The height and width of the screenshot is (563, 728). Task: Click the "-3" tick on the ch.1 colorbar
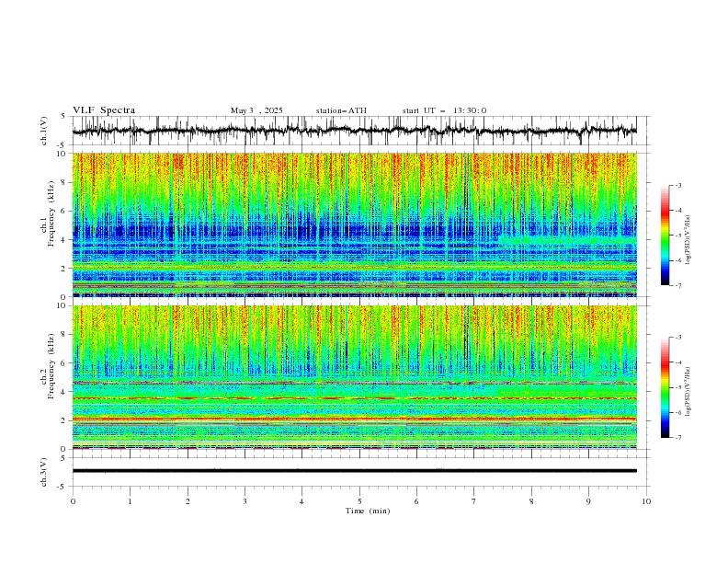(677, 185)
